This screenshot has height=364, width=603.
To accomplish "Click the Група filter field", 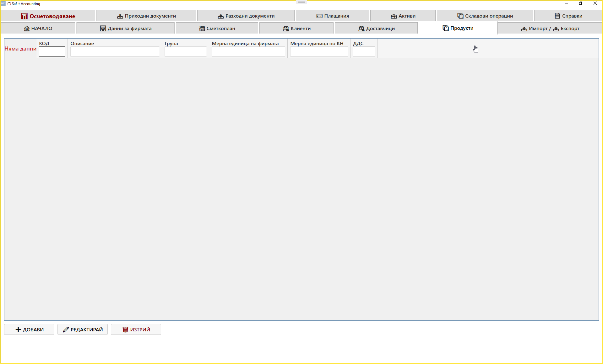I will click(186, 51).
